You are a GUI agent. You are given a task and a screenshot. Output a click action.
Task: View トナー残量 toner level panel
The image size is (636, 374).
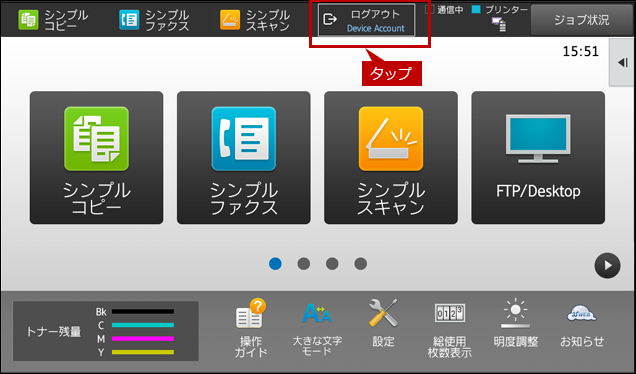(x=106, y=331)
